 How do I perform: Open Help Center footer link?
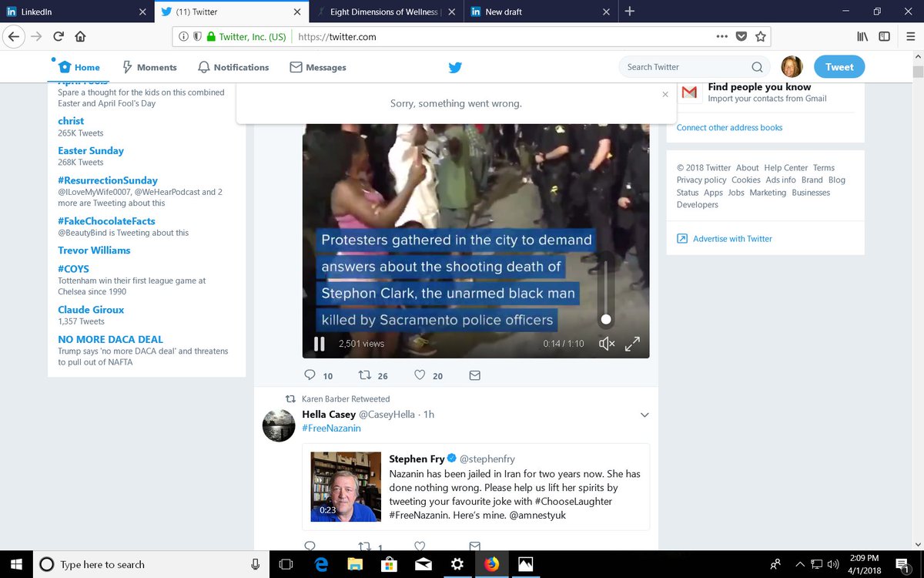[x=786, y=168]
